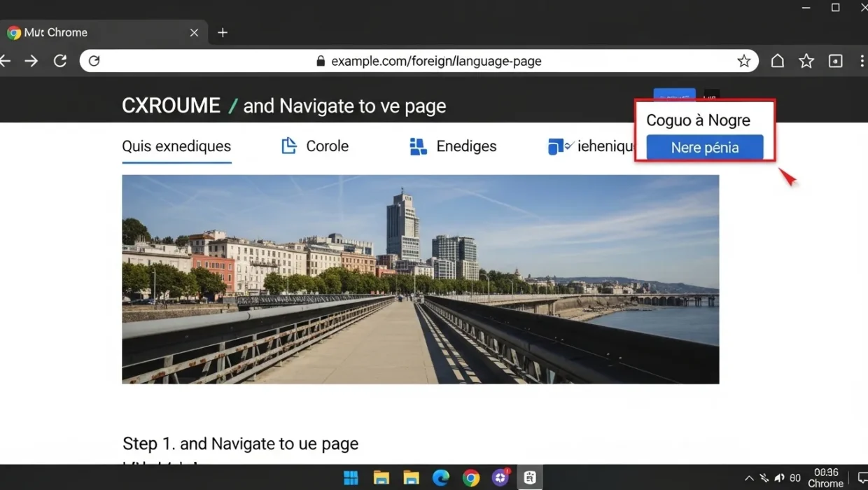Click the home icon in the browser toolbar
The width and height of the screenshot is (868, 490).
tap(777, 61)
